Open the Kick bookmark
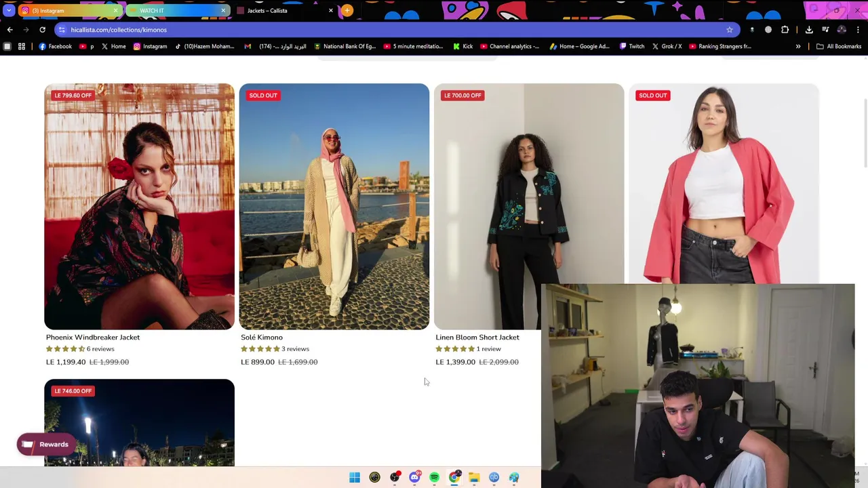This screenshot has height=488, width=868. click(462, 47)
